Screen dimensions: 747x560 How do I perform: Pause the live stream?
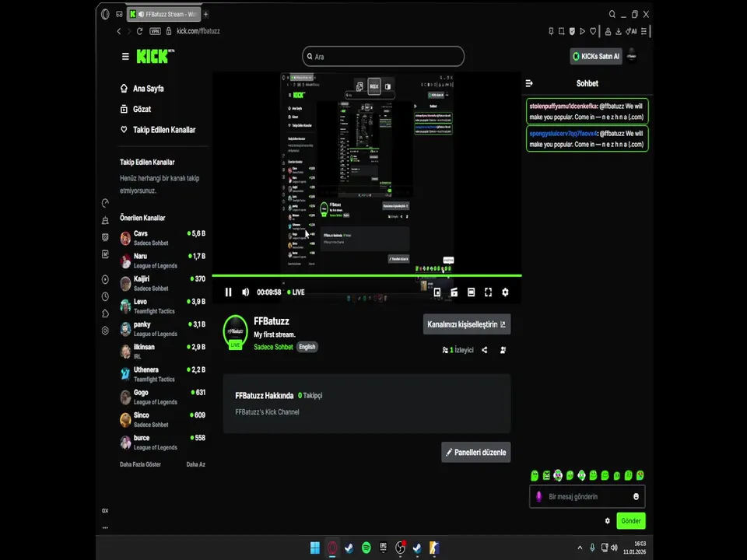tap(228, 292)
